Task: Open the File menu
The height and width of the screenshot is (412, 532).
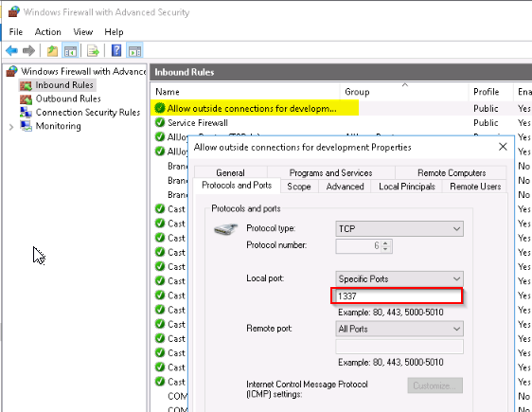Action: point(16,32)
